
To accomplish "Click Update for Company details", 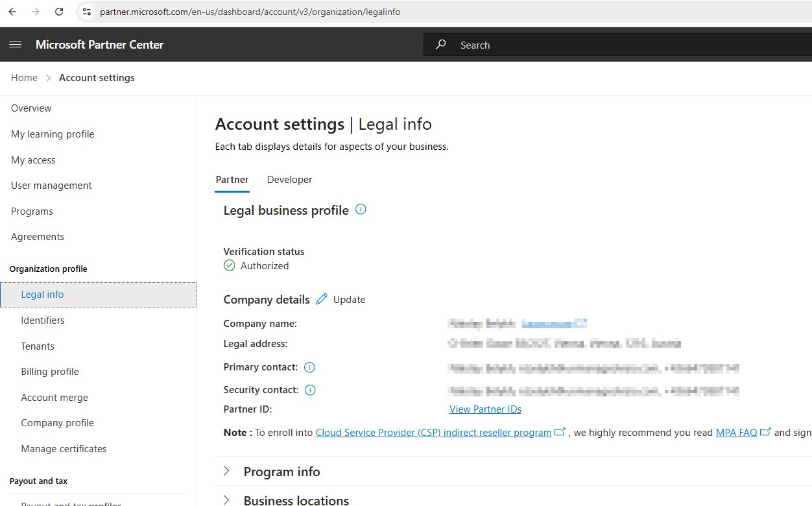I will (349, 300).
